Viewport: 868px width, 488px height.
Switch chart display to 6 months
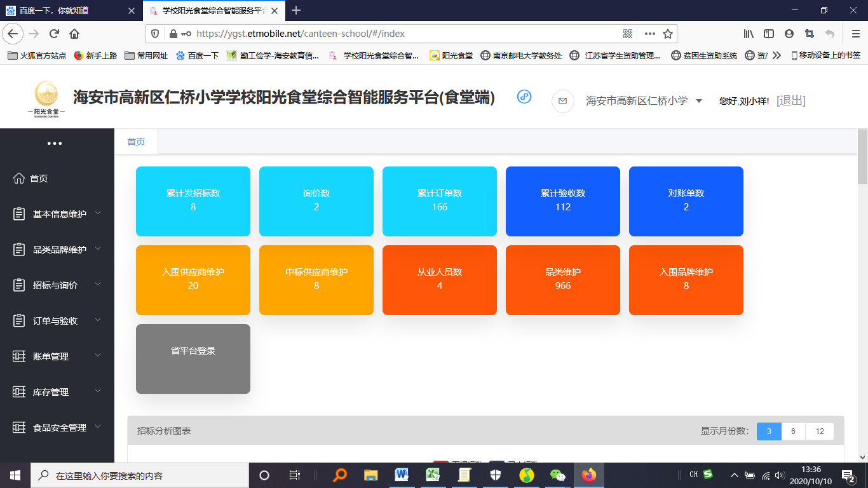pos(793,431)
